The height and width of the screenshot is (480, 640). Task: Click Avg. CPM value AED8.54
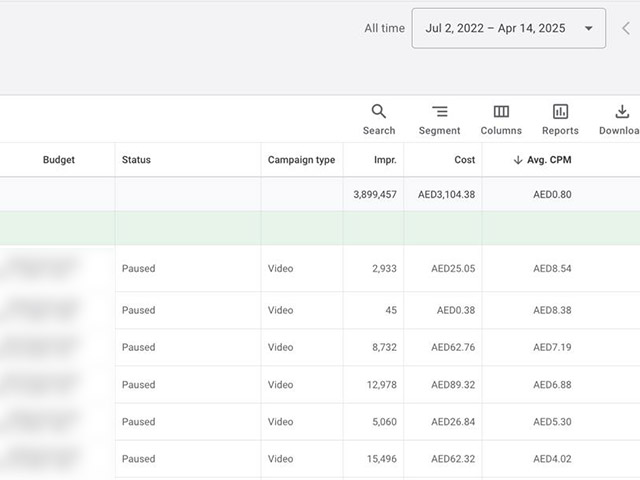tap(552, 268)
